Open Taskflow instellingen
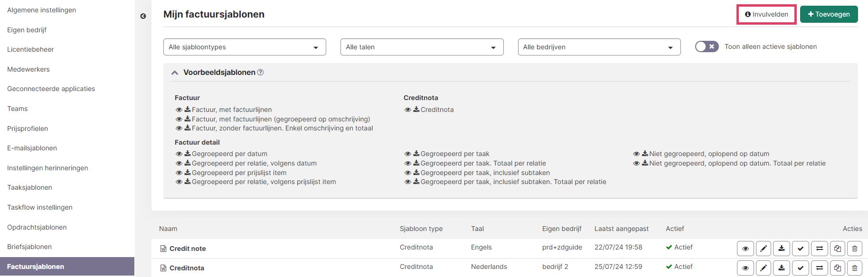The image size is (868, 277). (40, 207)
